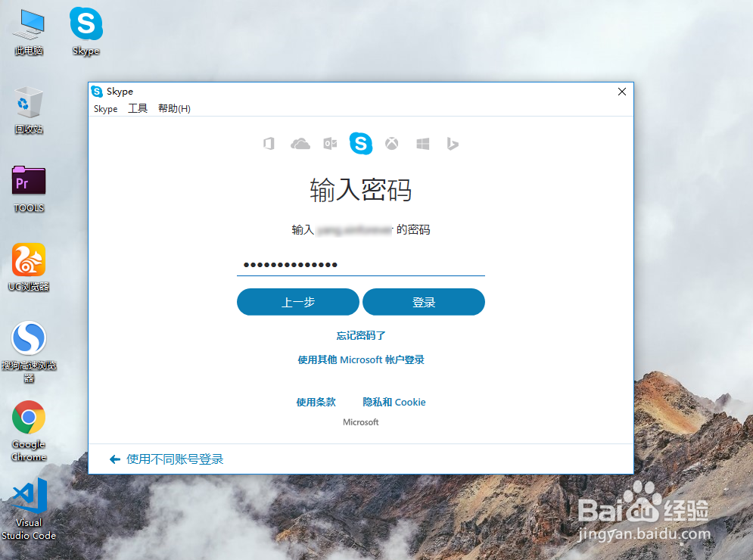The height and width of the screenshot is (560, 753).
Task: Open the 使用条款 link
Action: (316, 402)
